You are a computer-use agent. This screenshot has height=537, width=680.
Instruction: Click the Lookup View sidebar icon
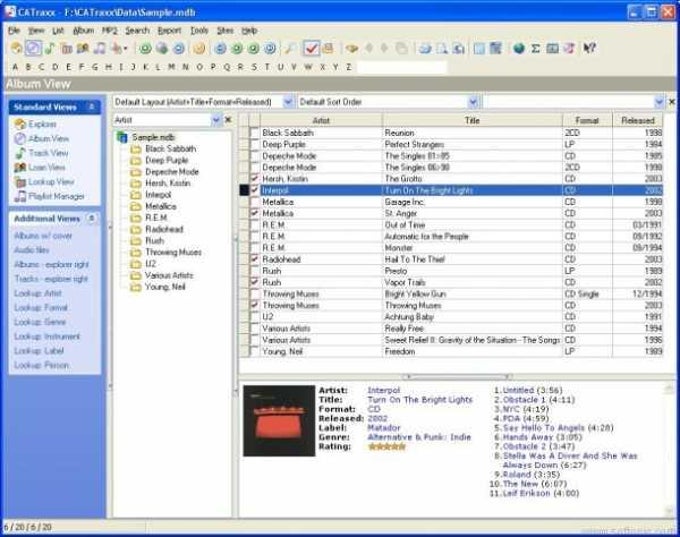[20, 182]
